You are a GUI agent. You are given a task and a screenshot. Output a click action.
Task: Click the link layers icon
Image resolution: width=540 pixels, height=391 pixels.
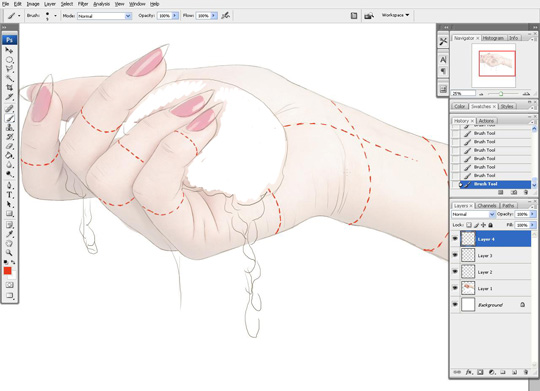tap(457, 372)
